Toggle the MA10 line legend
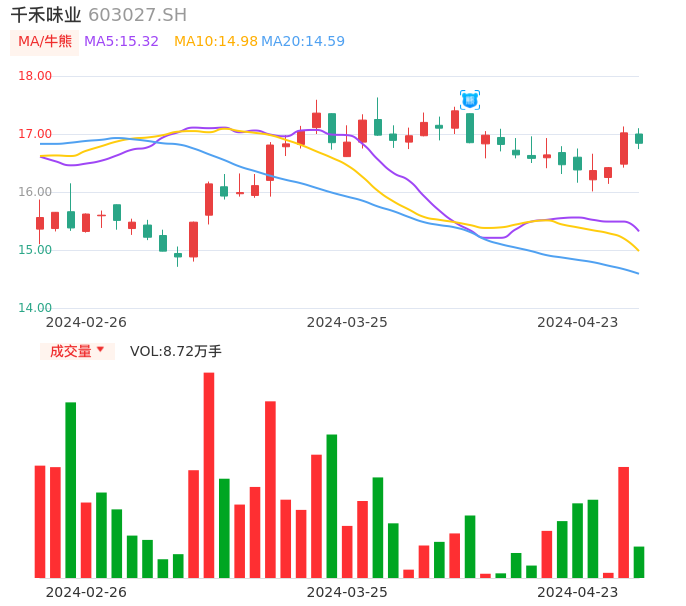The image size is (686, 606). tap(215, 42)
